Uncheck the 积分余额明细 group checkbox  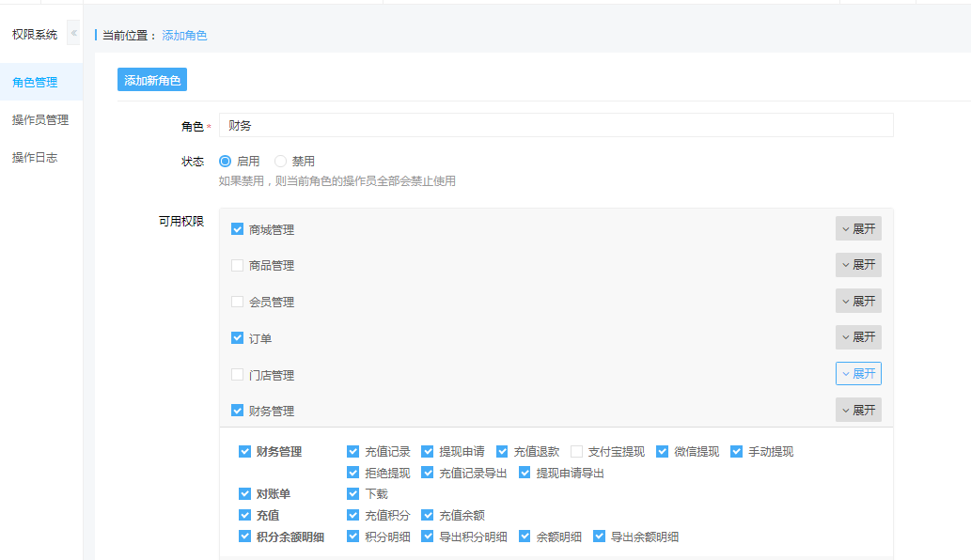(244, 537)
